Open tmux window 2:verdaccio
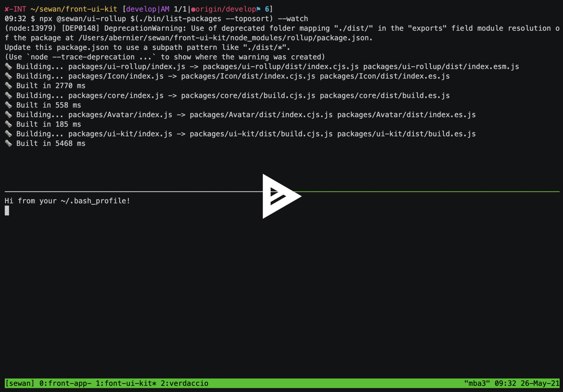This screenshot has width=563, height=392. [x=184, y=383]
